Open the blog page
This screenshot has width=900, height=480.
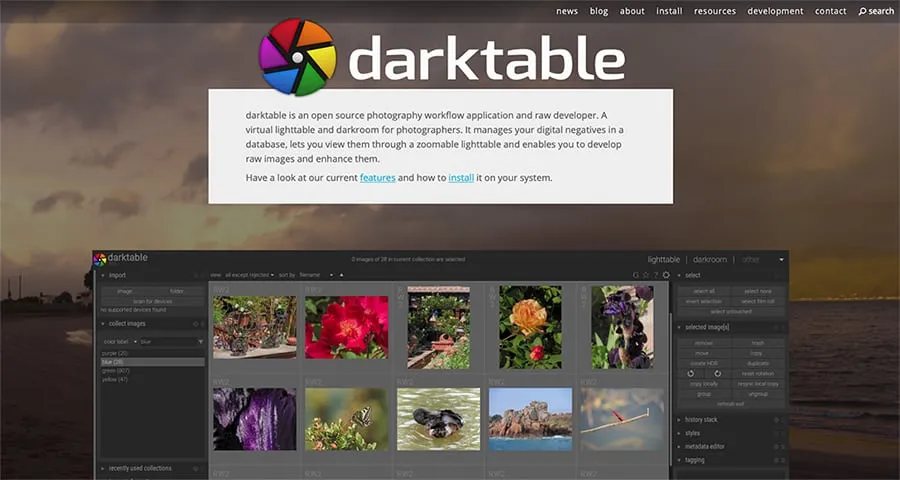tap(599, 11)
